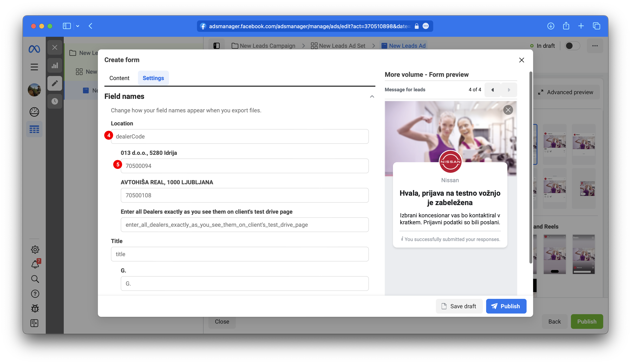Click the bug report icon
The width and height of the screenshot is (631, 364).
point(35,308)
